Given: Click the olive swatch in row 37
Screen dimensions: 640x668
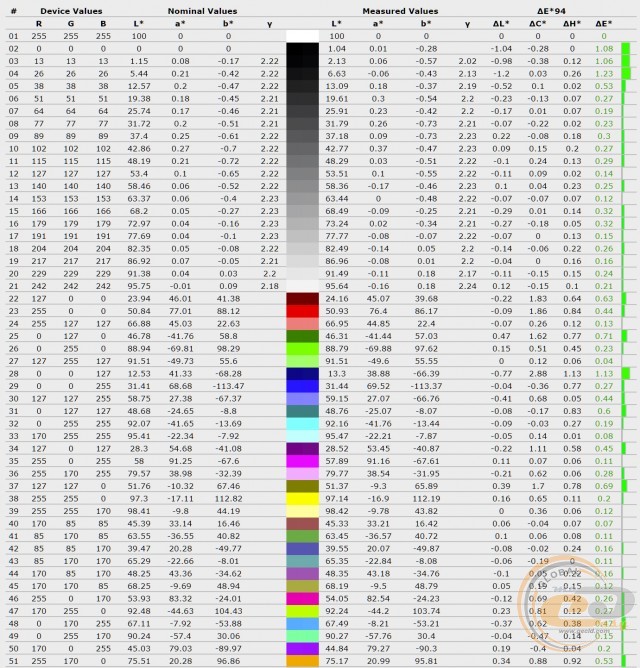Looking at the screenshot, I should 302,486.
